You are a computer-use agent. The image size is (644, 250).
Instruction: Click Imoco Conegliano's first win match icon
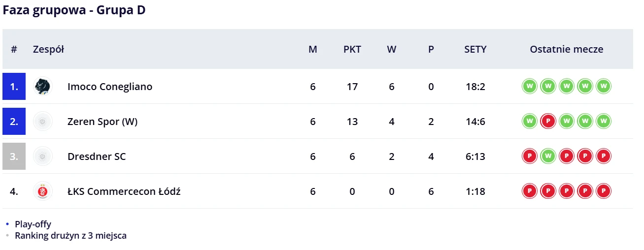(529, 87)
